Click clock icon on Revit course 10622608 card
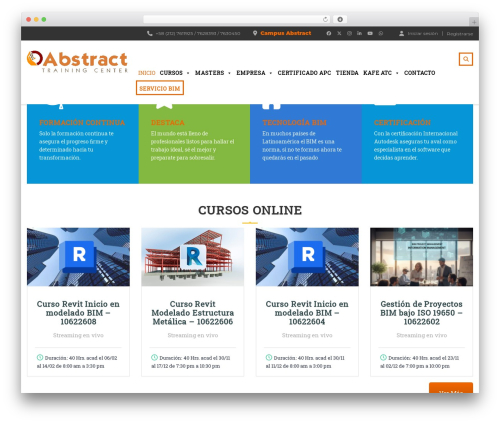Image resolution: width=500 pixels, height=423 pixels. click(x=40, y=357)
